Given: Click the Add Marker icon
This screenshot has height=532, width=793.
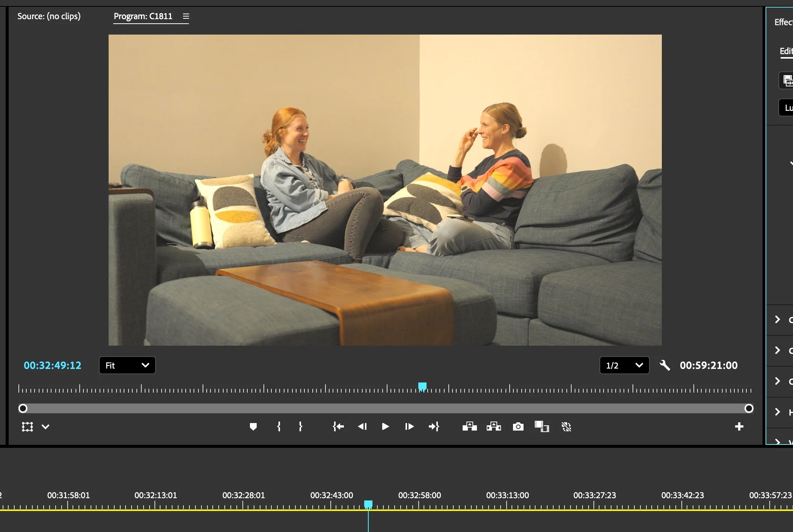Looking at the screenshot, I should point(253,426).
